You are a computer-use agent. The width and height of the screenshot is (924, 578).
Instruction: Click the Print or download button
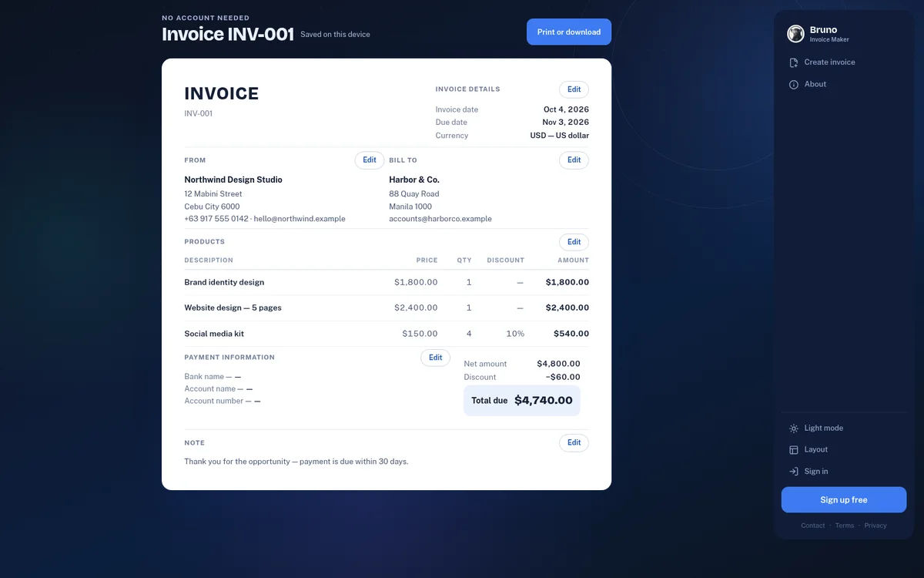pyautogui.click(x=569, y=32)
